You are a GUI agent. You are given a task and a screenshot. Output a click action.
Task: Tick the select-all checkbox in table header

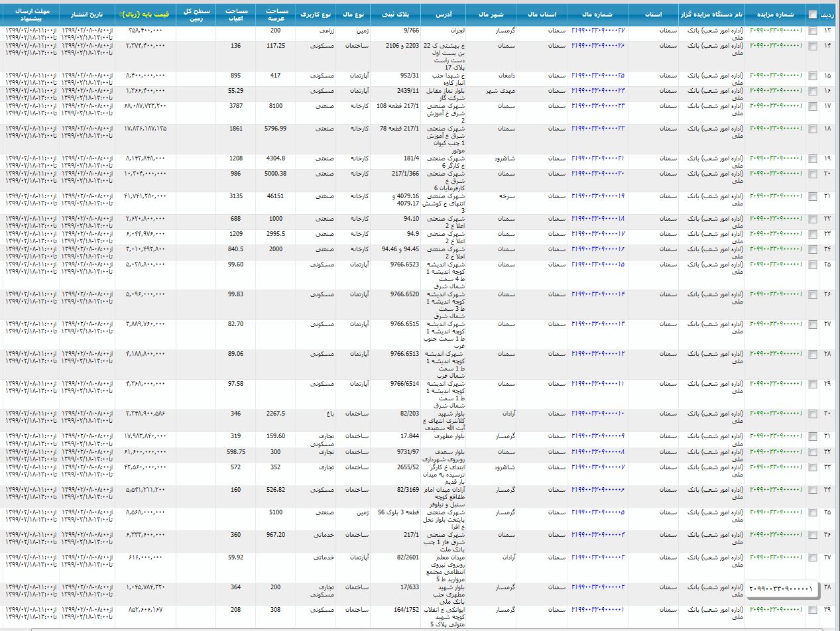813,15
